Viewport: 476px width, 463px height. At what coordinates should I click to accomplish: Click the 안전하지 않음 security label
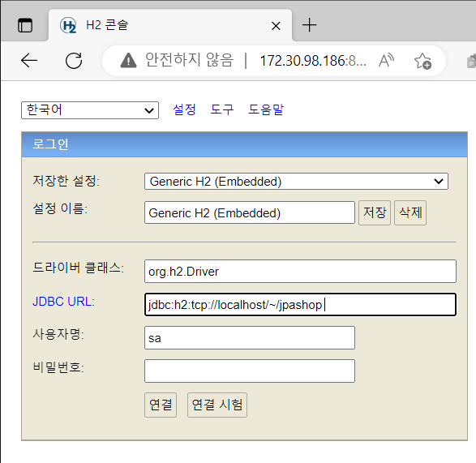(x=189, y=59)
